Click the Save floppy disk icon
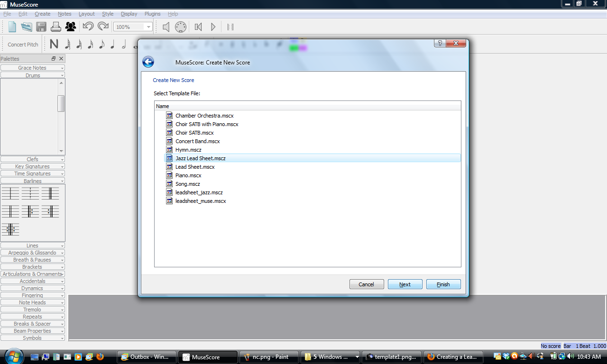 coord(41,27)
